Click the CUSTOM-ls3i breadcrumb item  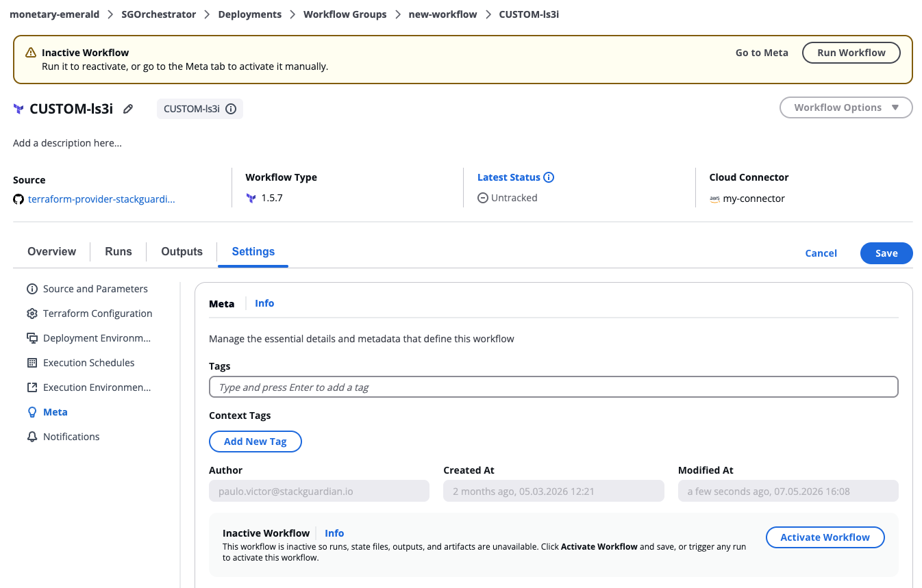[529, 14]
